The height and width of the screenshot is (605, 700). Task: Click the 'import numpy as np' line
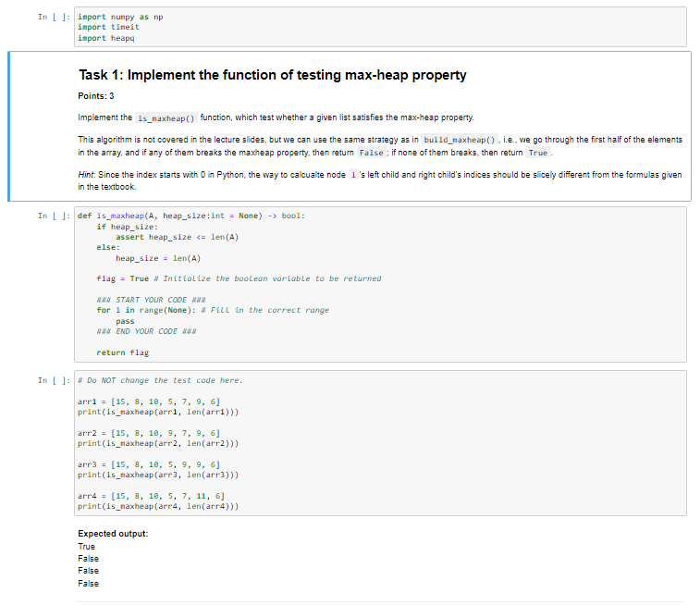120,17
